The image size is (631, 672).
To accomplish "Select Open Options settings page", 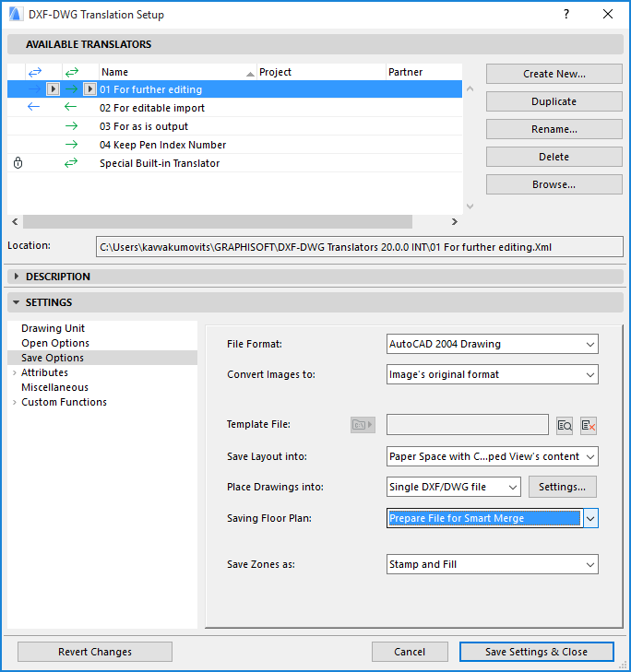I will (x=55, y=343).
